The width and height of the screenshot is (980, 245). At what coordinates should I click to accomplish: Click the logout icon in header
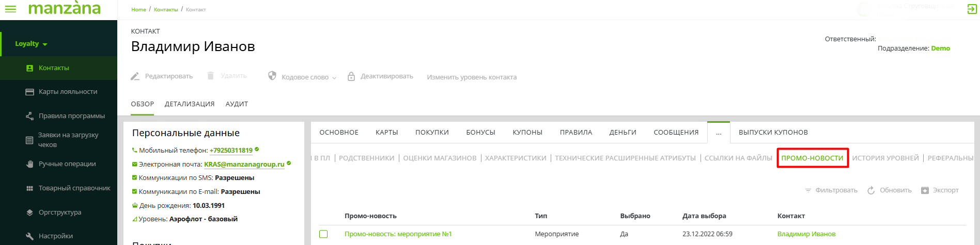pos(972,9)
